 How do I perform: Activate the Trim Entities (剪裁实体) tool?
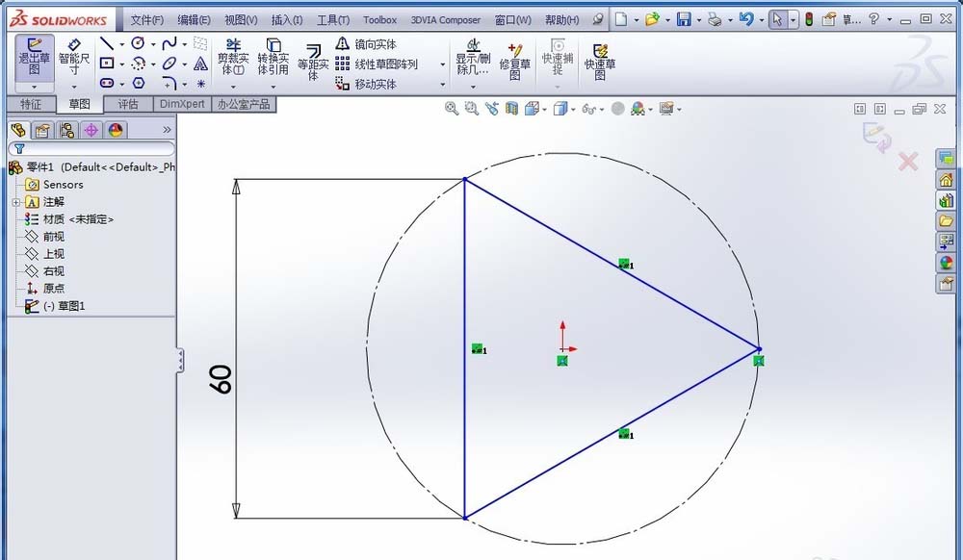click(x=234, y=56)
